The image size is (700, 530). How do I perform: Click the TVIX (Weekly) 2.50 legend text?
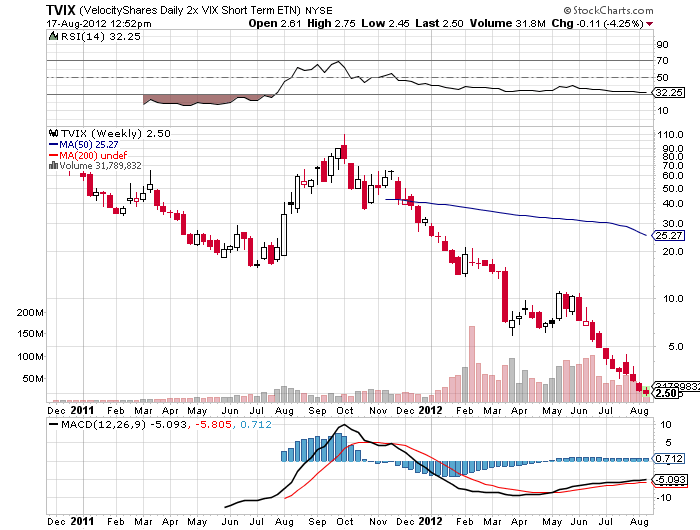pos(116,134)
